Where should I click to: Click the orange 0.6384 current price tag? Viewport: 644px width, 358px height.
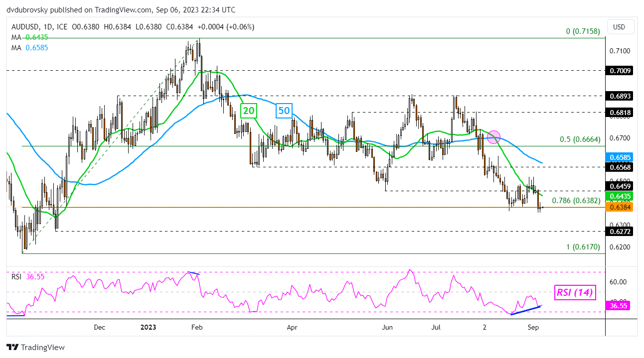click(x=619, y=207)
